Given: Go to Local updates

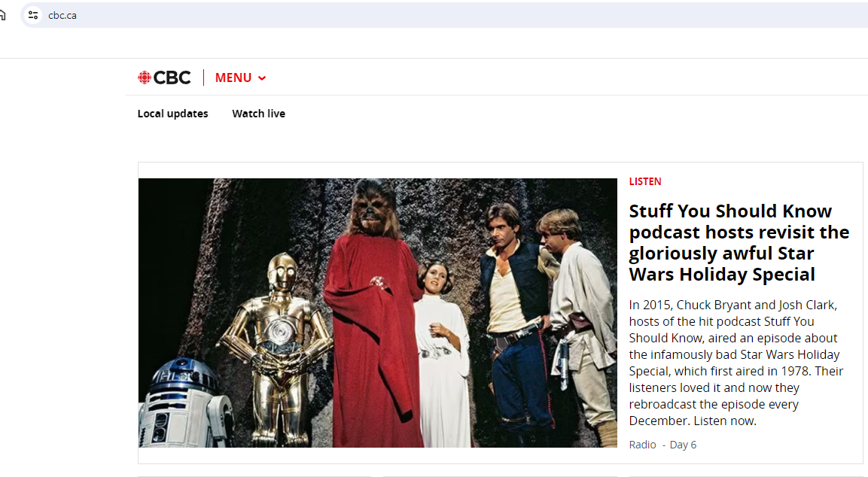Looking at the screenshot, I should pyautogui.click(x=172, y=114).
